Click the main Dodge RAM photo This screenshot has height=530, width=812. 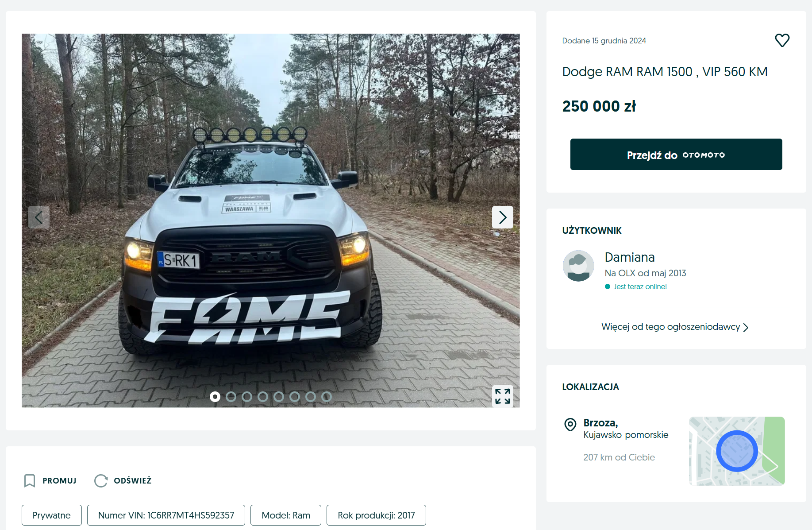point(271,221)
